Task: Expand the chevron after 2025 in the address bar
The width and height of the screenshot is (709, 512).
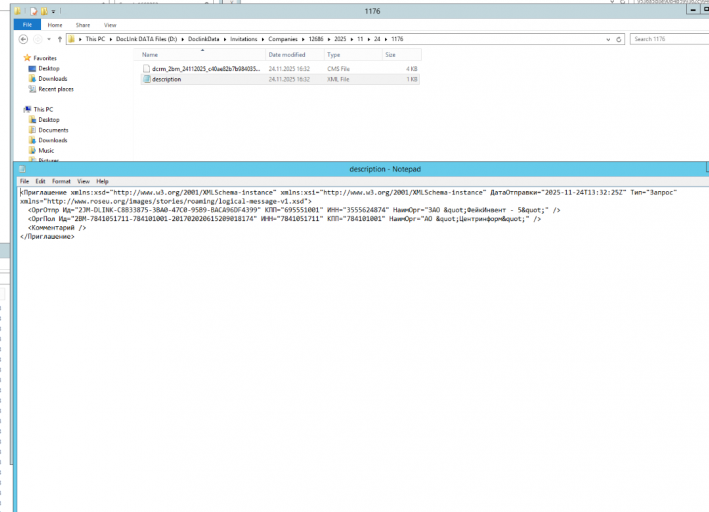Action: [352, 39]
